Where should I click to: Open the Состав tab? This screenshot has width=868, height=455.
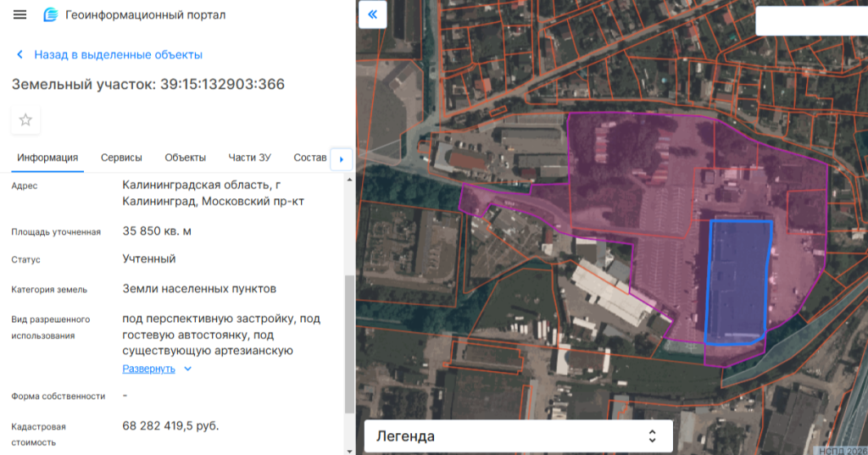click(x=309, y=158)
